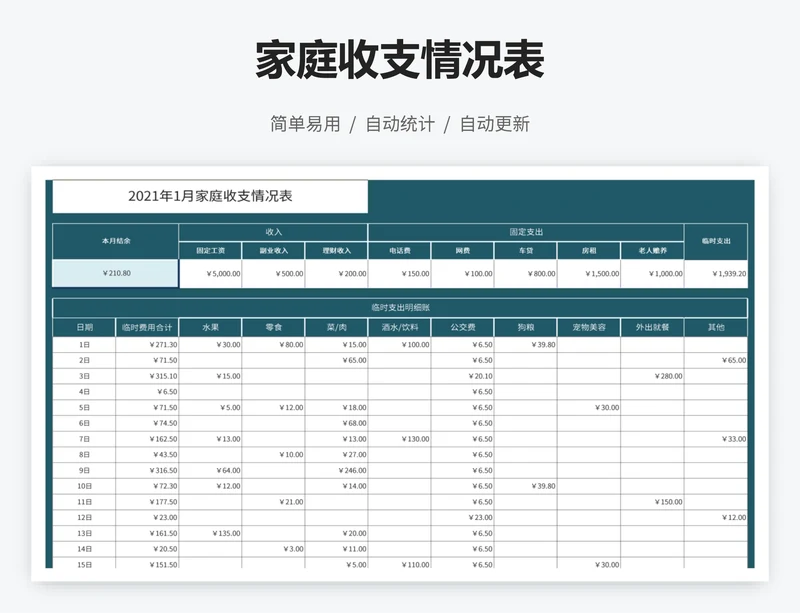Click the 酒水/饮料 column header
This screenshot has height=613, width=800.
tap(399, 327)
